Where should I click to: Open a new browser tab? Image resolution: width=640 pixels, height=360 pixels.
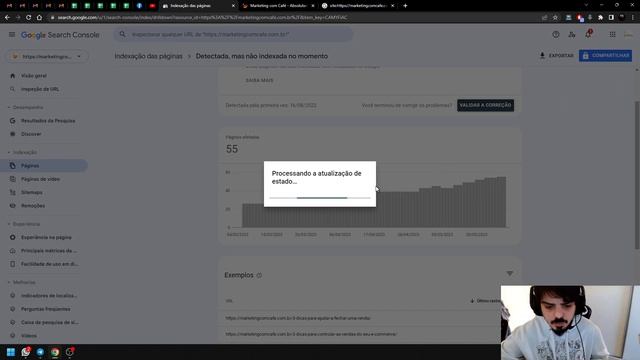(405, 6)
